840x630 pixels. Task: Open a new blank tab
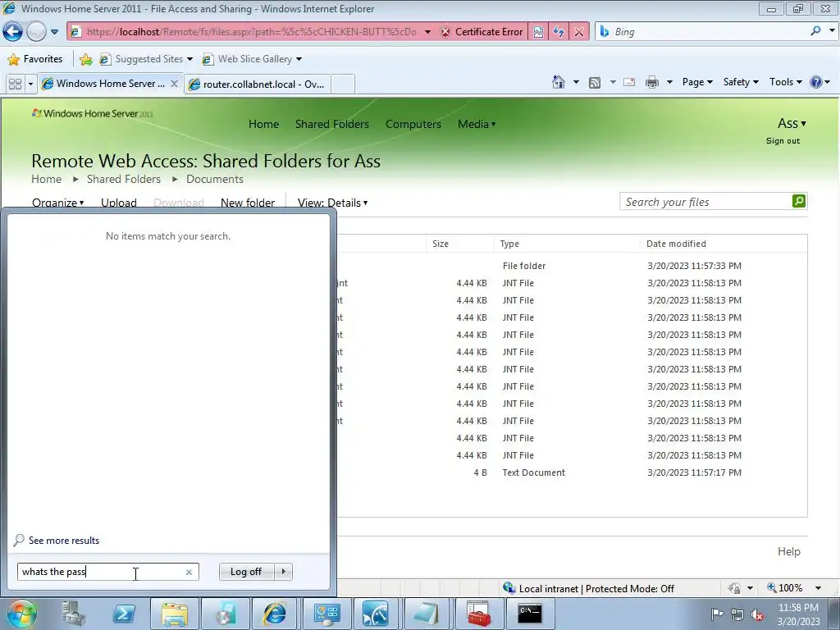(343, 84)
